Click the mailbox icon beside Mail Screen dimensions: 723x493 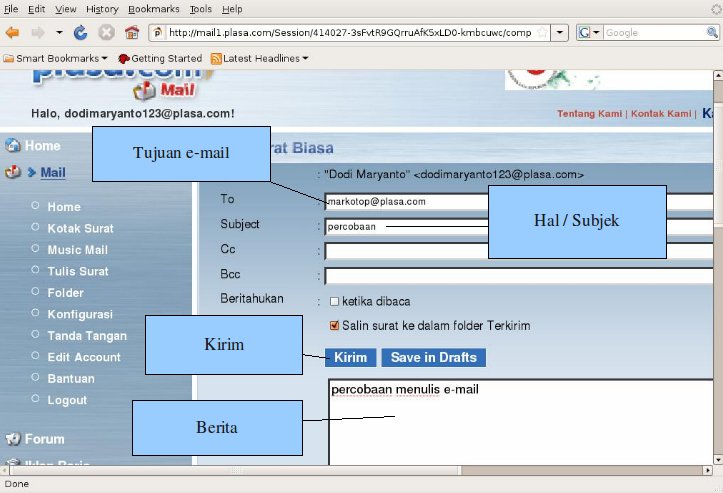(x=13, y=172)
